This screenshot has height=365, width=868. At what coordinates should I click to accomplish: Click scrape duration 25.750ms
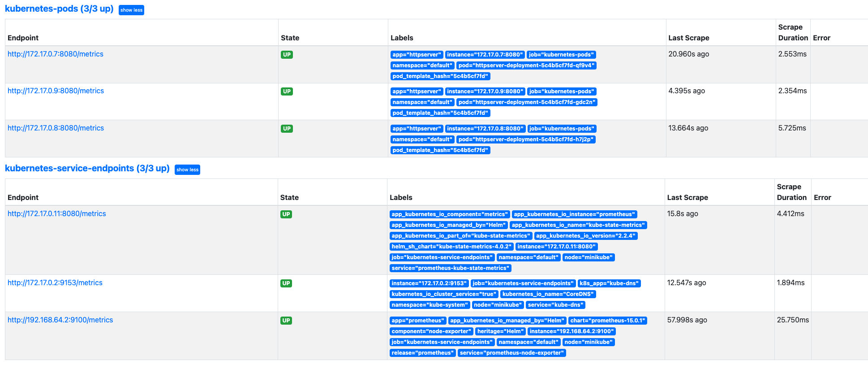[x=793, y=320]
